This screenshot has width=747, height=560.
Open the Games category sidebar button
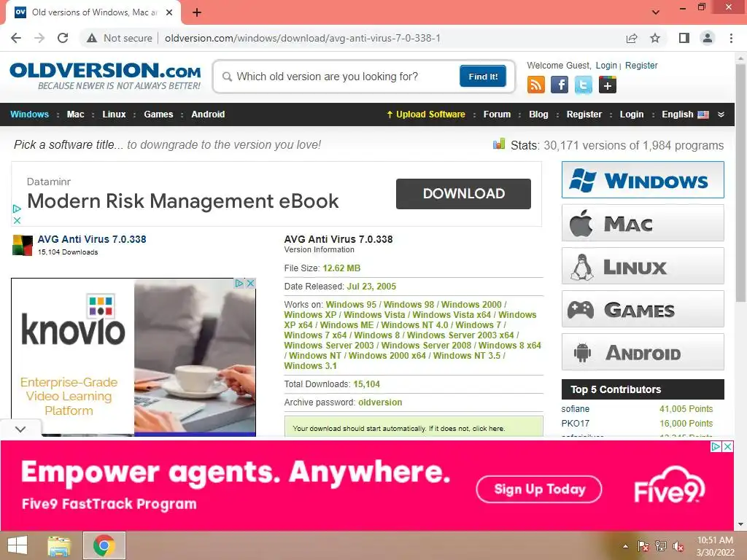coord(643,309)
